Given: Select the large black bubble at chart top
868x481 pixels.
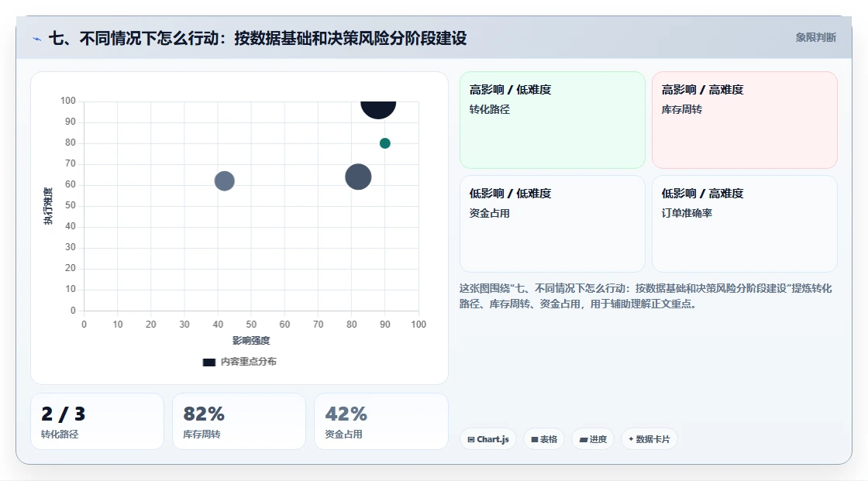Looking at the screenshot, I should click(x=378, y=109).
